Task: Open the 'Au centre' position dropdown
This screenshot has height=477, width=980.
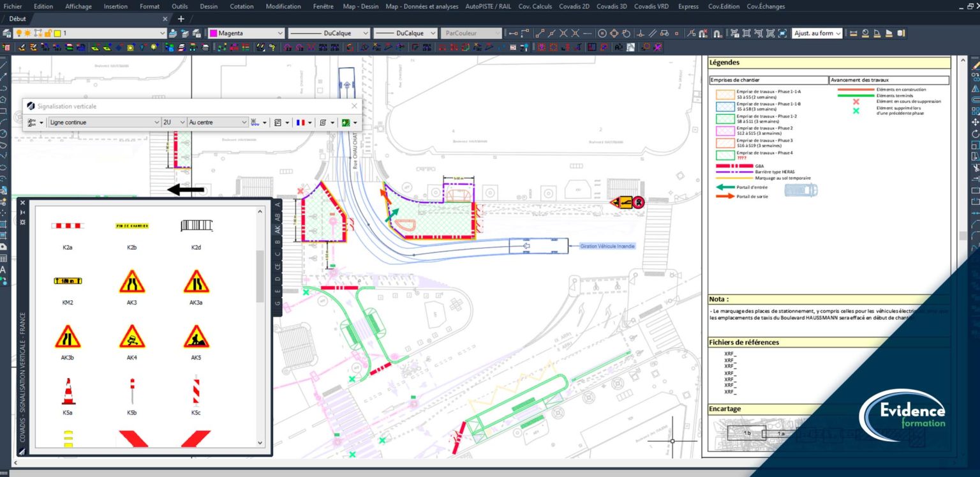Action: point(244,123)
